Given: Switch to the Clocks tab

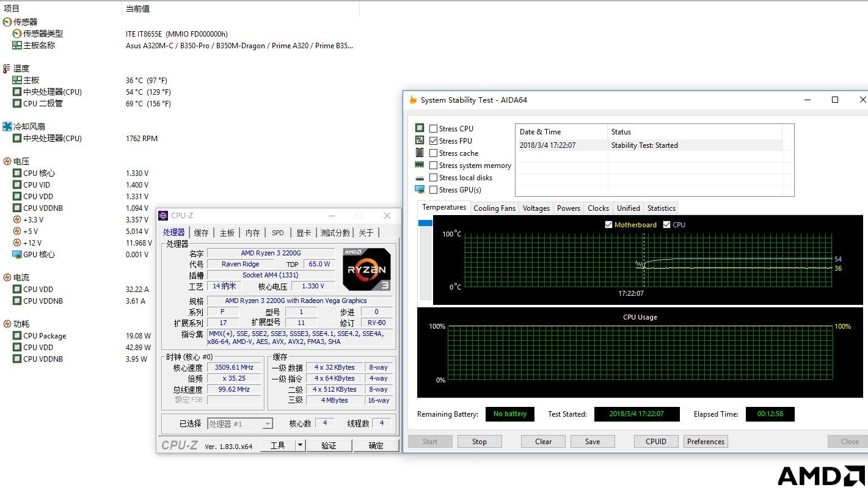Looking at the screenshot, I should pyautogui.click(x=599, y=208).
